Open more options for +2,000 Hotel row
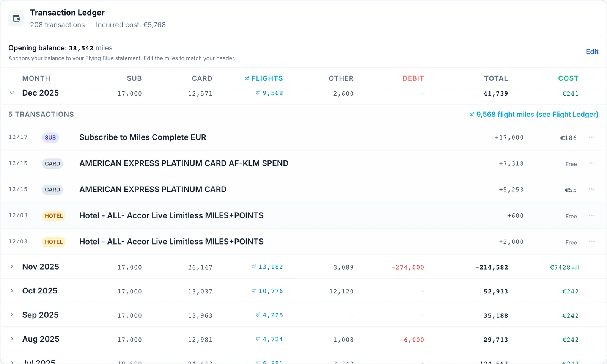Image resolution: width=607 pixels, height=364 pixels. coord(591,242)
